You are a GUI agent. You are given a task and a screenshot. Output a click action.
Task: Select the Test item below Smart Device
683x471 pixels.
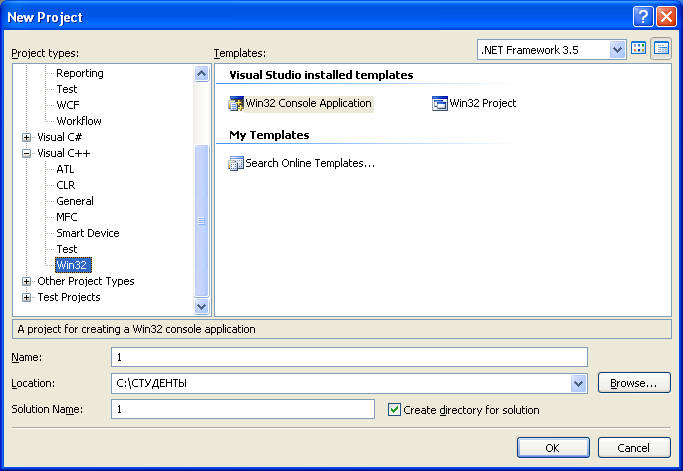click(67, 249)
